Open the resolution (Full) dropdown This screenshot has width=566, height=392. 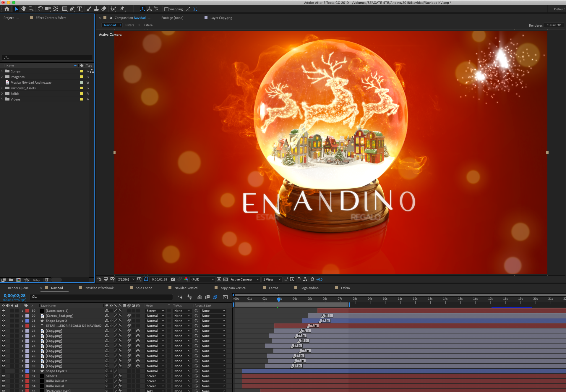(x=202, y=279)
